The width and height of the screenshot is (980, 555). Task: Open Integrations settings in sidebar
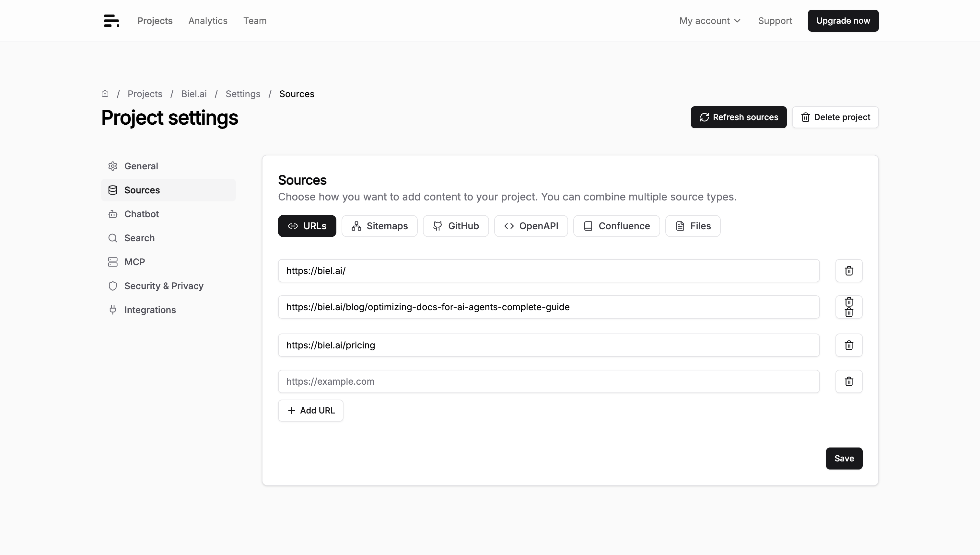click(x=168, y=310)
